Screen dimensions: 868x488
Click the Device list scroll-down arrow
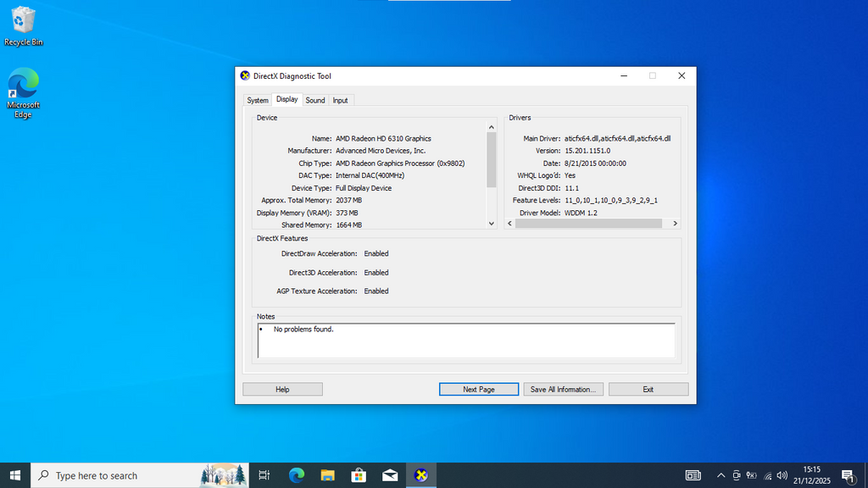(x=491, y=223)
